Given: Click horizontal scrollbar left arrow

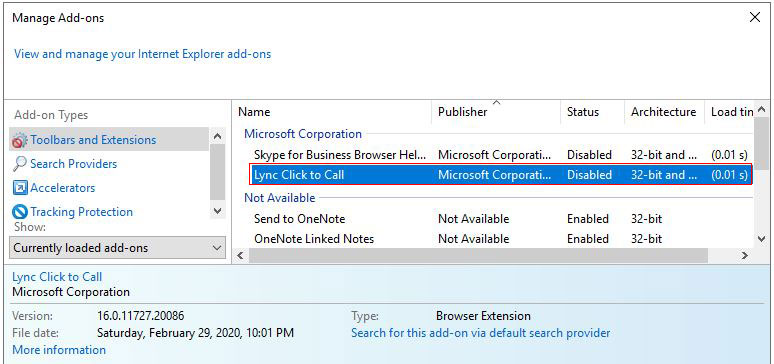Looking at the screenshot, I should pos(240,255).
